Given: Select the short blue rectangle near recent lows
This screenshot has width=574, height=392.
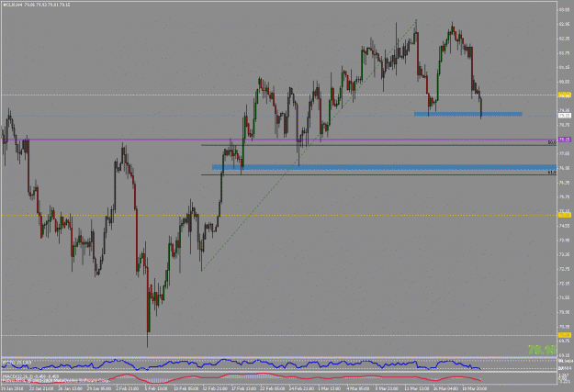Looking at the screenshot, I should (467, 114).
